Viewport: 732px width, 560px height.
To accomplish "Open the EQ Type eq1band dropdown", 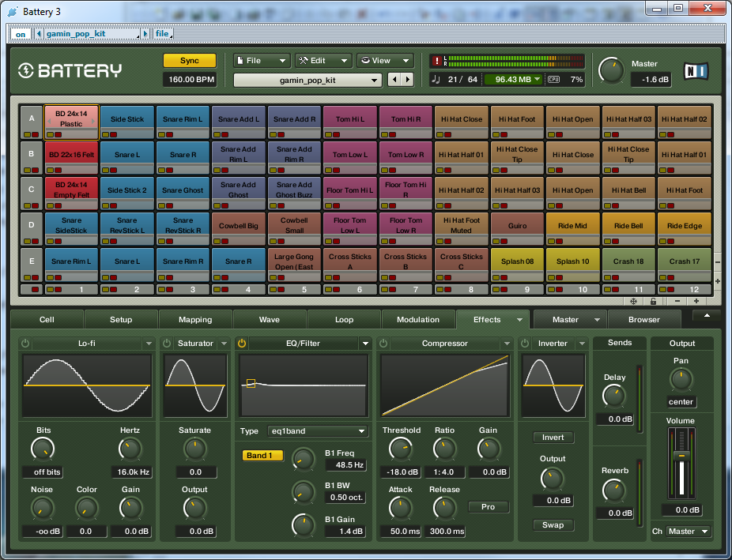I will (x=318, y=430).
